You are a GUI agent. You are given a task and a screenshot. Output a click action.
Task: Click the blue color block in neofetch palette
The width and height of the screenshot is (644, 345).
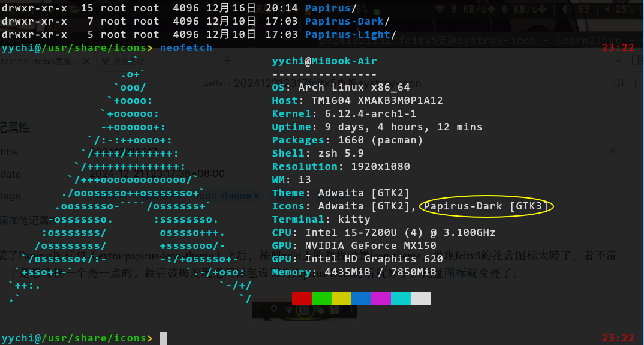pyautogui.click(x=361, y=299)
